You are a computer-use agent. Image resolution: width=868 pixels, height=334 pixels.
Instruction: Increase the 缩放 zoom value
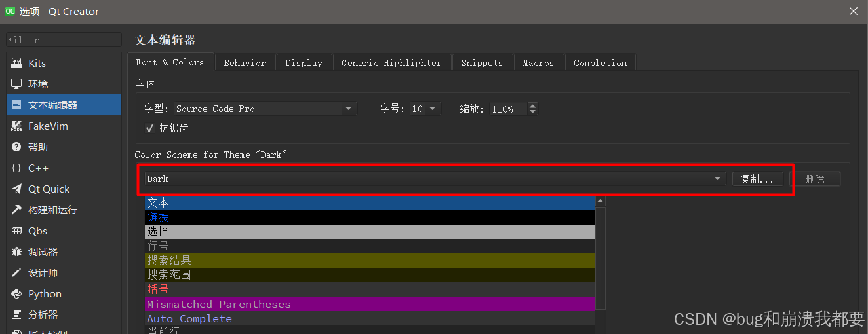click(532, 106)
